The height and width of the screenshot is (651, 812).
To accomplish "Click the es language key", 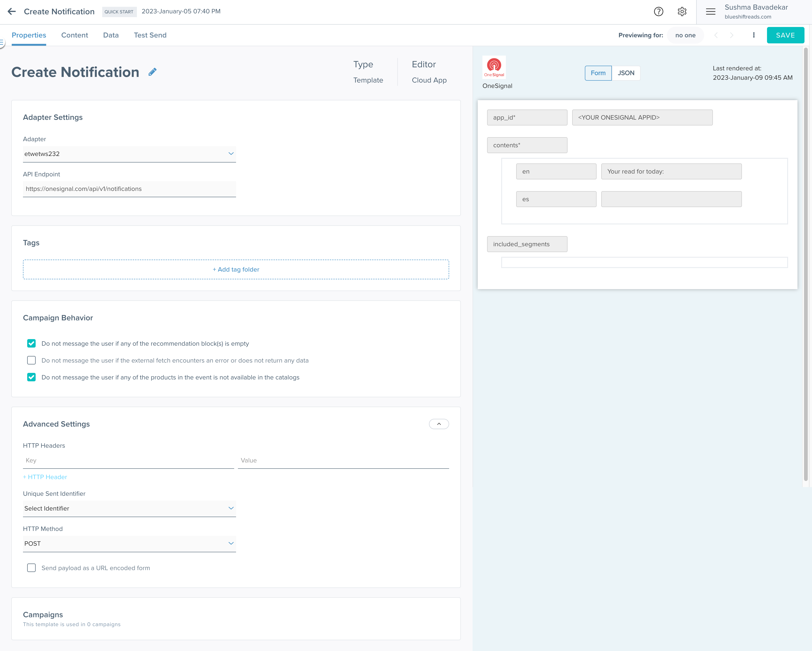I will click(556, 199).
